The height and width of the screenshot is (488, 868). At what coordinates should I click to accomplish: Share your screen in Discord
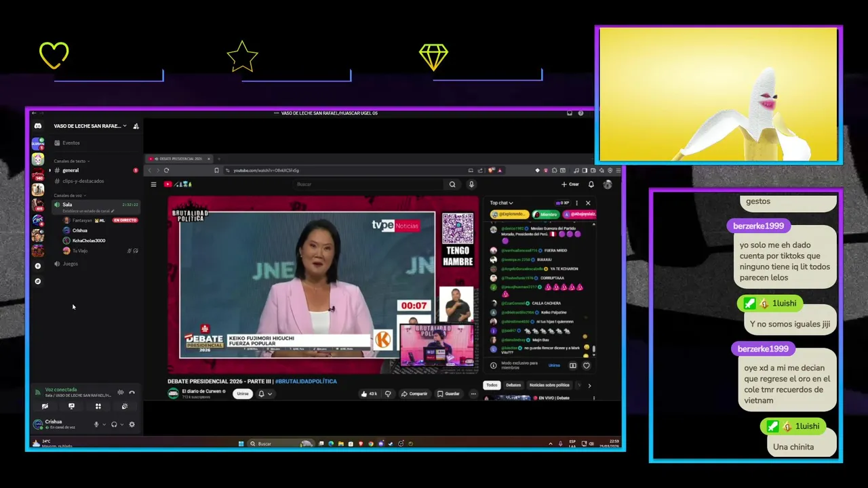pyautogui.click(x=71, y=407)
